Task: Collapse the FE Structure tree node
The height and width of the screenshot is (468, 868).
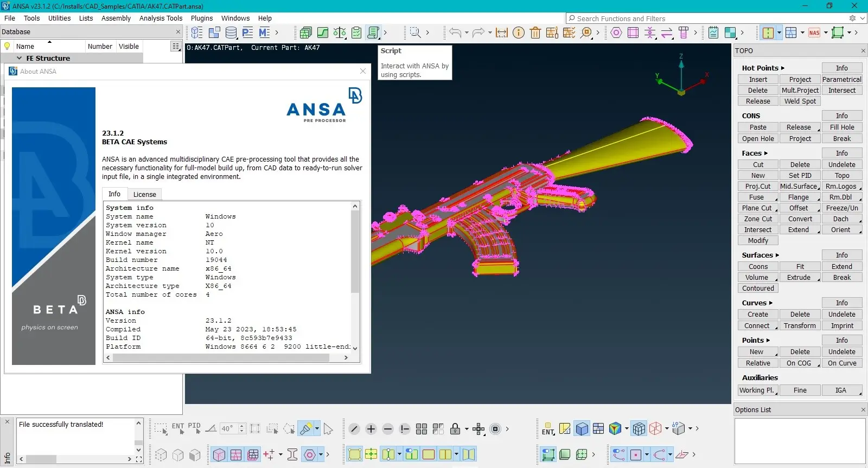Action: 20,58
